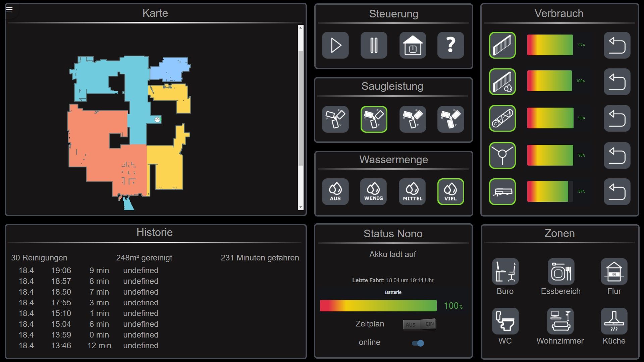Start cleaning with the play button
The image size is (644, 362).
pos(335,45)
